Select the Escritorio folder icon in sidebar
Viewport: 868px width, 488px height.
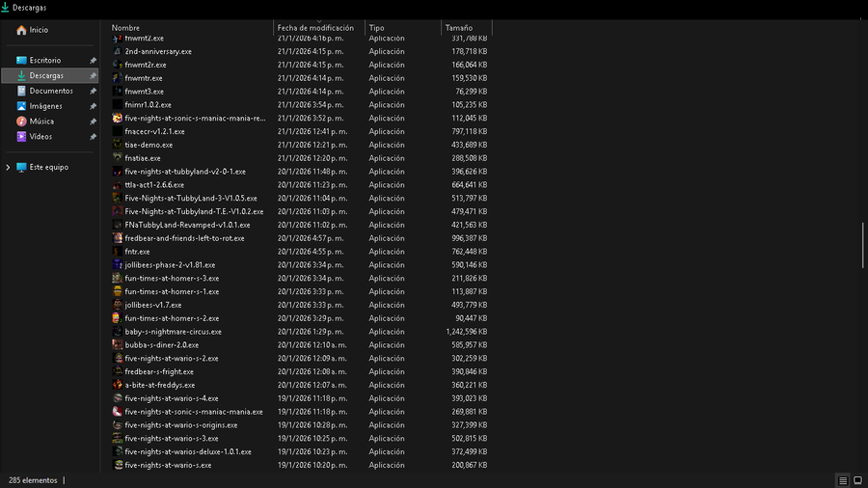21,61
